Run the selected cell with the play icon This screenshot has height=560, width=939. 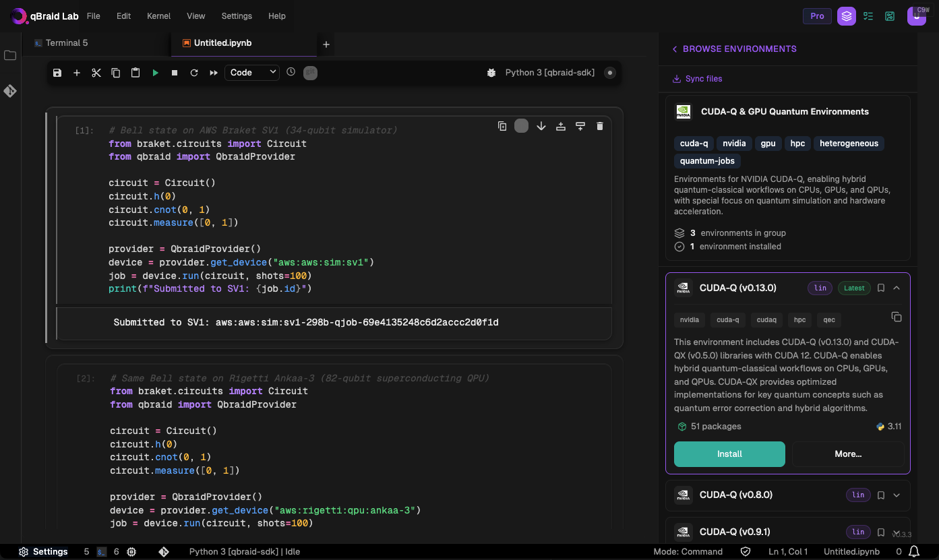155,73
